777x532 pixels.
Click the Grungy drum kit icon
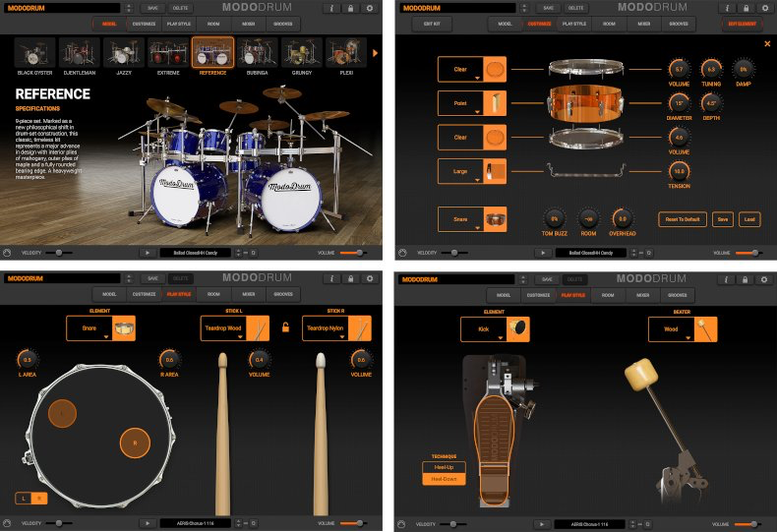pyautogui.click(x=301, y=54)
